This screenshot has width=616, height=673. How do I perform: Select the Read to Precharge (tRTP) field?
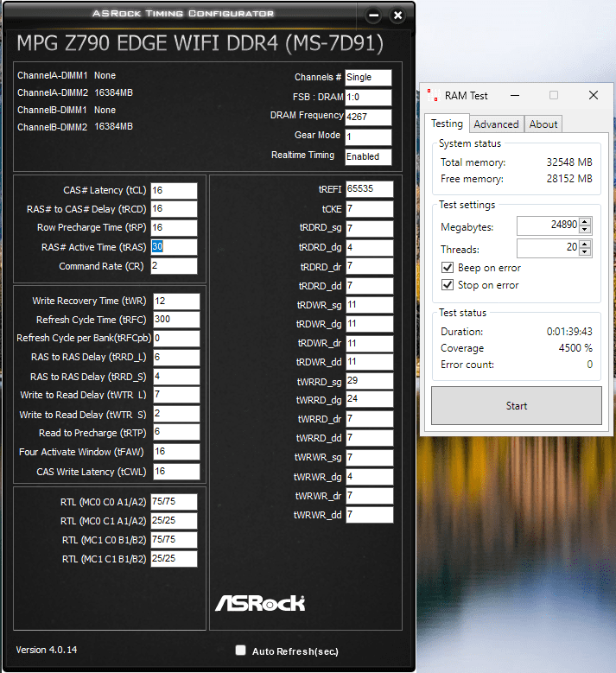[176, 432]
